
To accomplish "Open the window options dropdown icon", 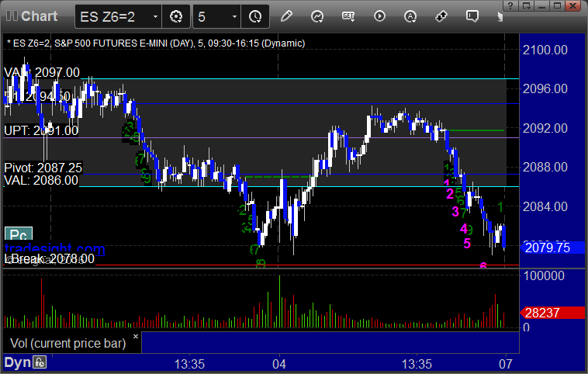I will 527,5.
